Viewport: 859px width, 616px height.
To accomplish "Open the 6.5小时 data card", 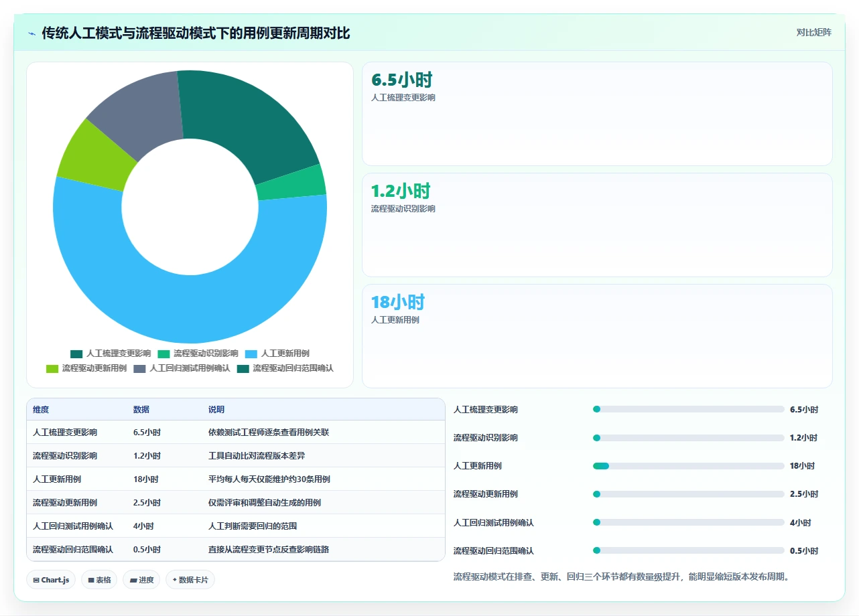I will click(x=597, y=114).
